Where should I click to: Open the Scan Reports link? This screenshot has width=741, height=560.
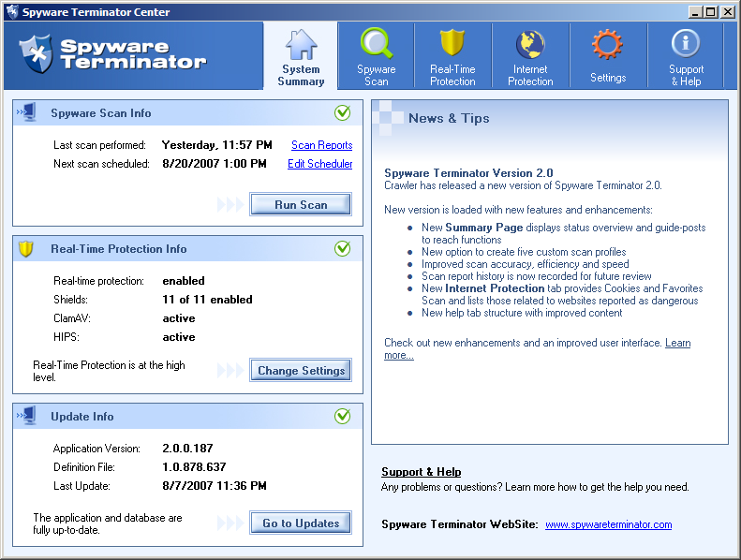321,145
